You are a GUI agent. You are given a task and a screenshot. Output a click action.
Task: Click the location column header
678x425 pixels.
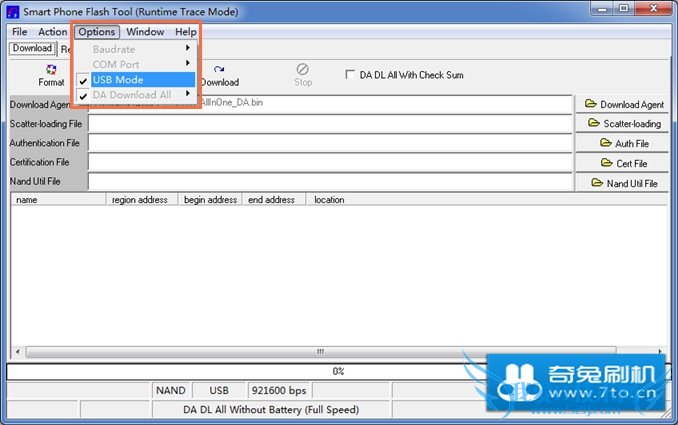click(x=487, y=200)
